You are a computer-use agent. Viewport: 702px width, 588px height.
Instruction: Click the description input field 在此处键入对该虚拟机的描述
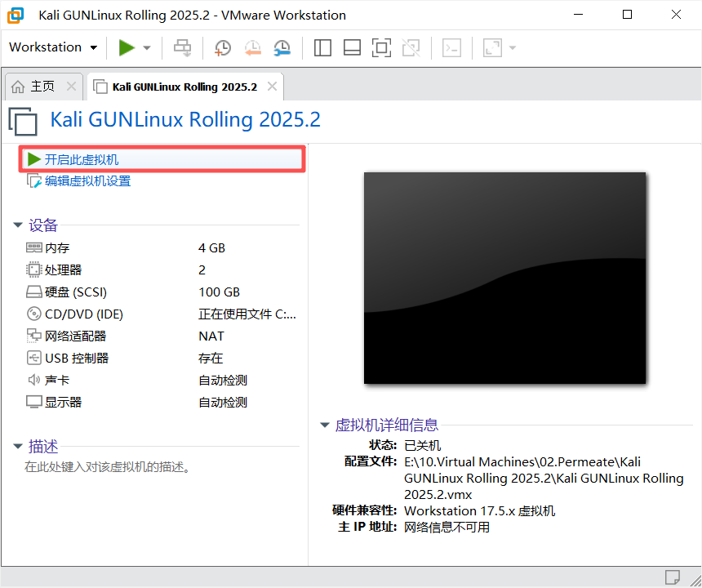click(x=109, y=467)
